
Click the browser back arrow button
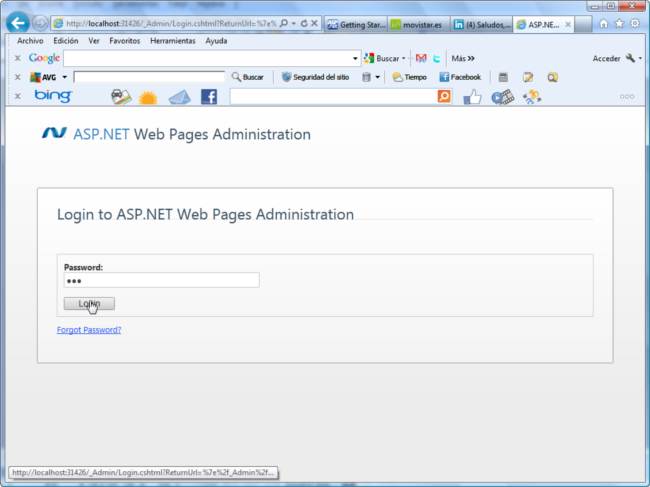pos(17,22)
